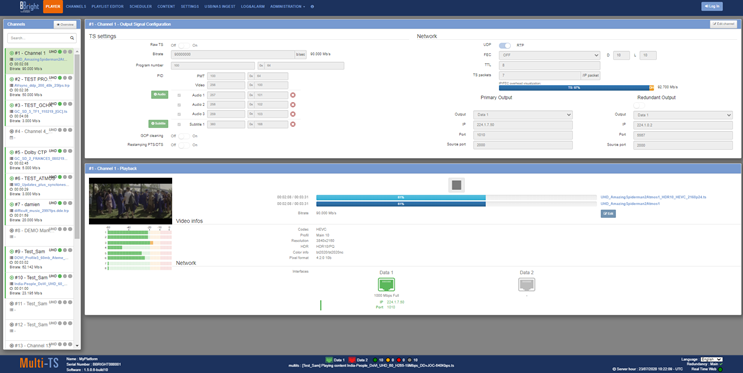Click the Bitrate input field
This screenshot has width=743, height=373.
(x=233, y=55)
